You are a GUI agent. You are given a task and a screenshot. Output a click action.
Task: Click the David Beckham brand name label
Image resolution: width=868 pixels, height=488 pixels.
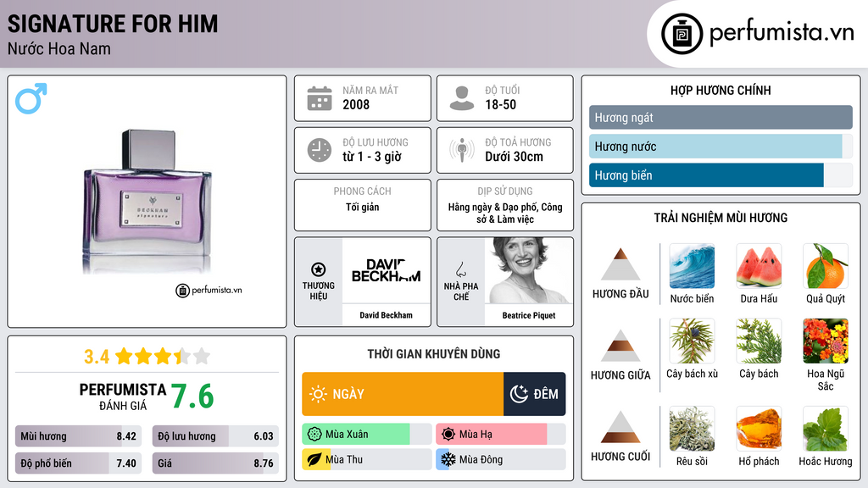click(x=386, y=315)
